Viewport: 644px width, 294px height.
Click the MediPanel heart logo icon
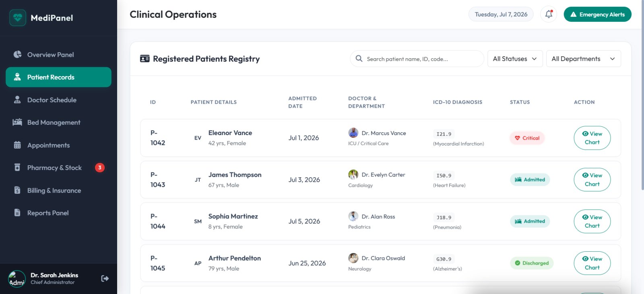click(18, 18)
